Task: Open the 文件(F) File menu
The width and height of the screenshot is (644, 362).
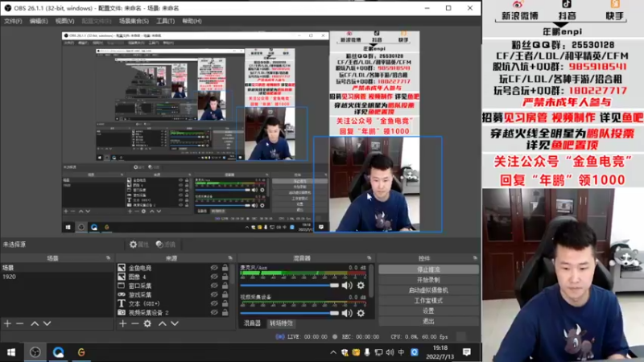Action: 13,21
